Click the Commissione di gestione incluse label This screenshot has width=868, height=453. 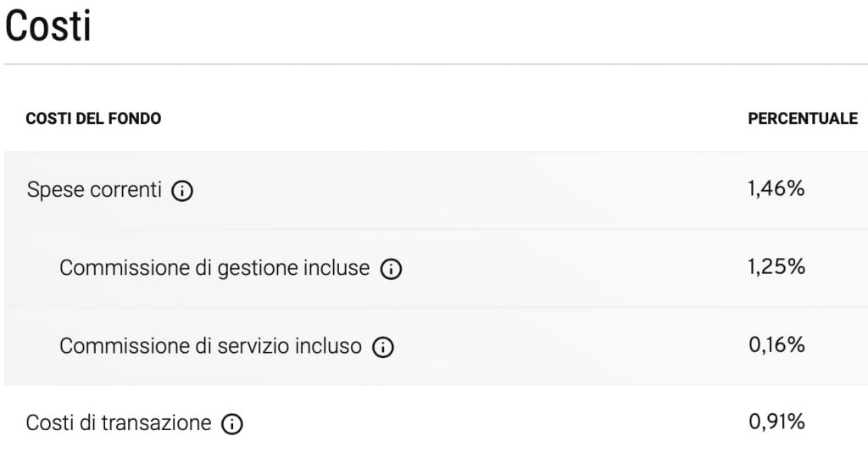click(214, 268)
